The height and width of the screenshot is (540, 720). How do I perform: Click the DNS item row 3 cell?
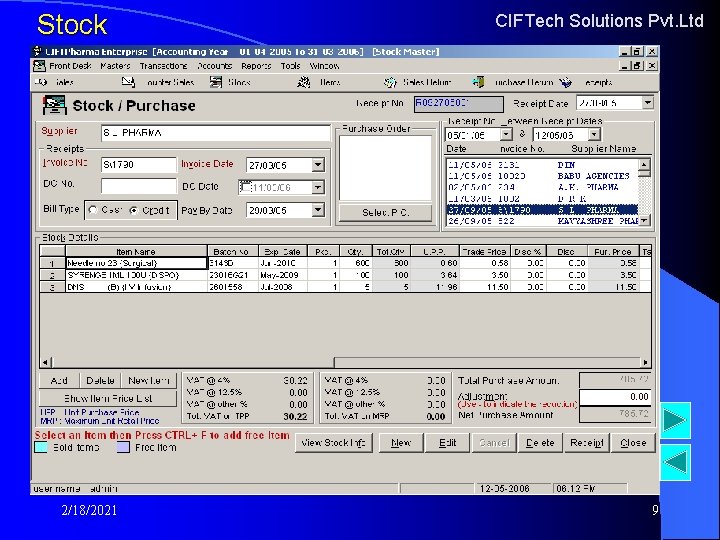coord(136,287)
